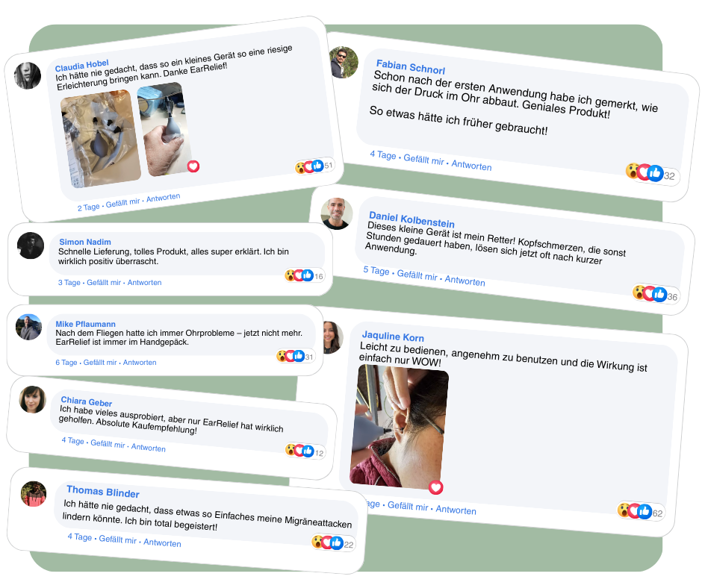Click the heart badge on Claudia Hobel's photo
702x588 pixels.
click(x=193, y=166)
